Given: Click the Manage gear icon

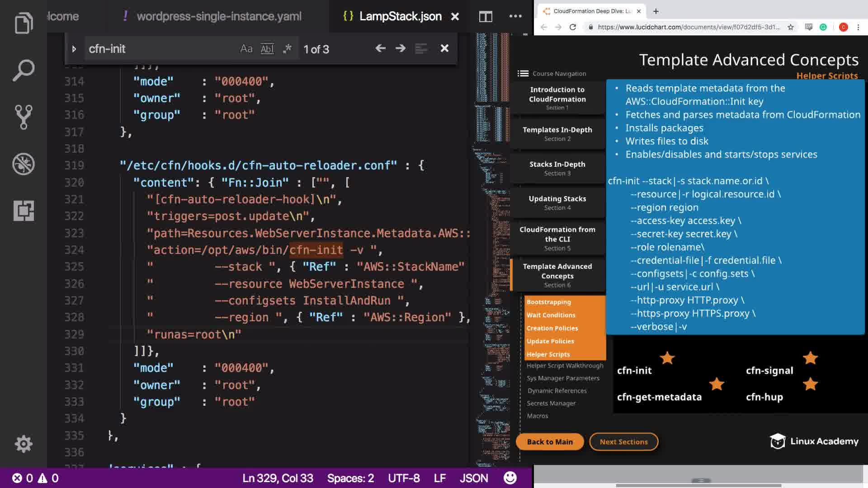Looking at the screenshot, I should (x=24, y=444).
